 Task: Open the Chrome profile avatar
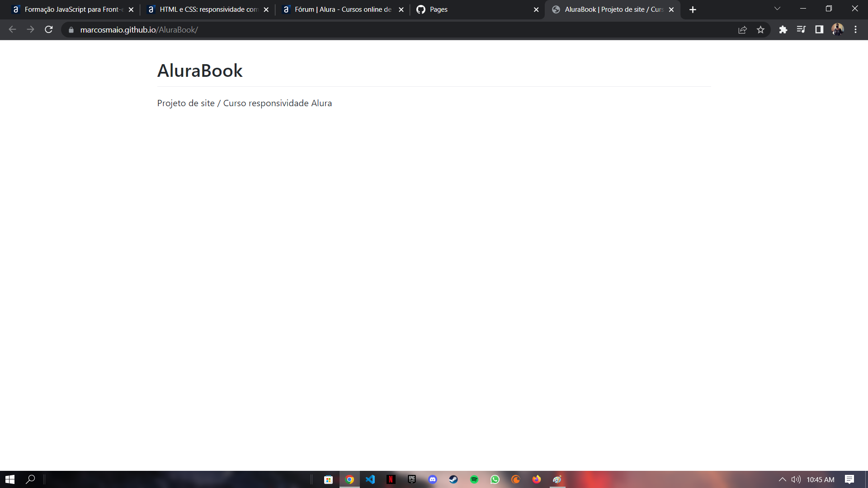click(x=837, y=30)
